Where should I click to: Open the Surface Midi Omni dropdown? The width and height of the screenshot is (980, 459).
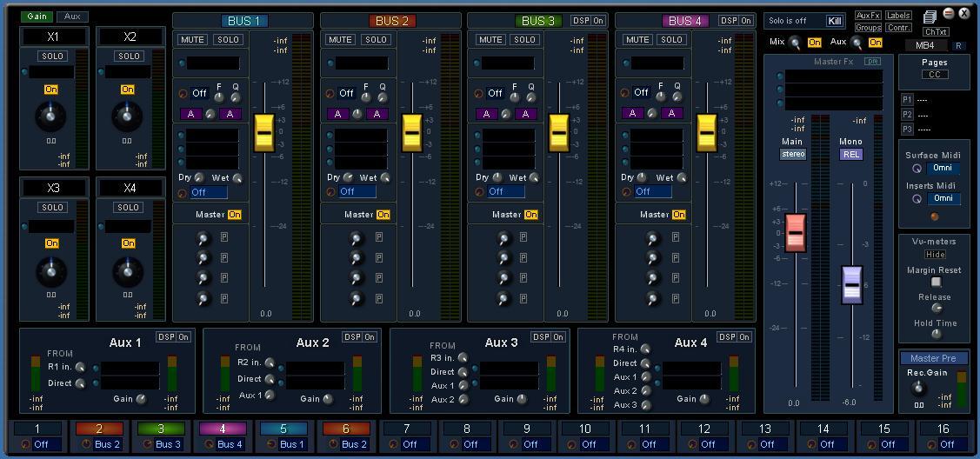click(x=943, y=169)
